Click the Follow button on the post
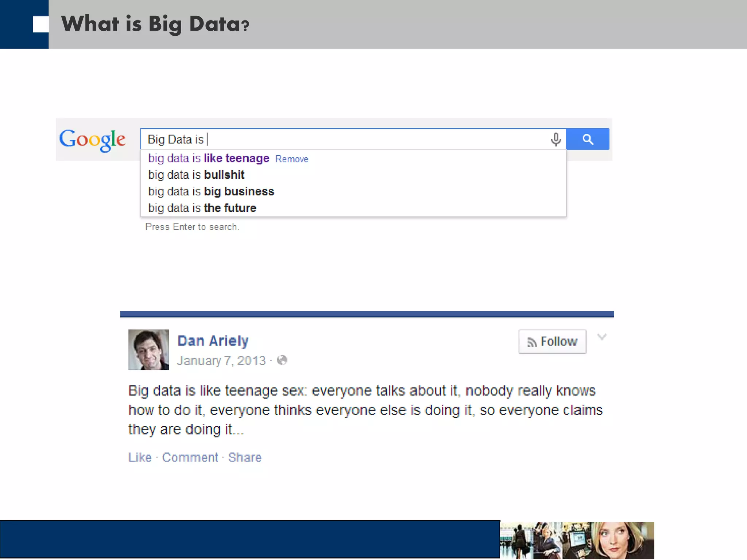Screen dimensions: 747x560 click(x=552, y=342)
